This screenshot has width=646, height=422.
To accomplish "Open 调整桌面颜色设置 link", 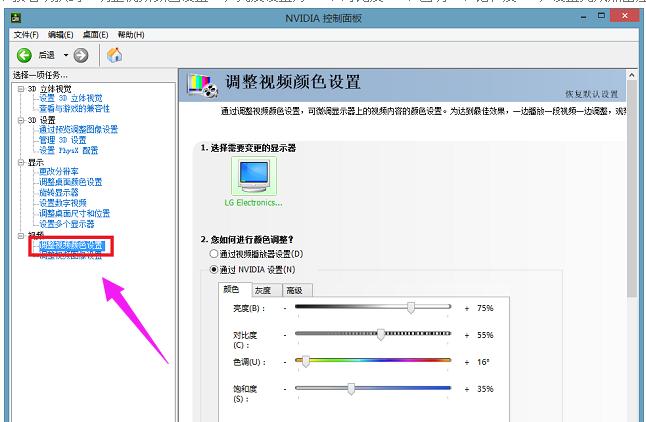I will [x=70, y=182].
